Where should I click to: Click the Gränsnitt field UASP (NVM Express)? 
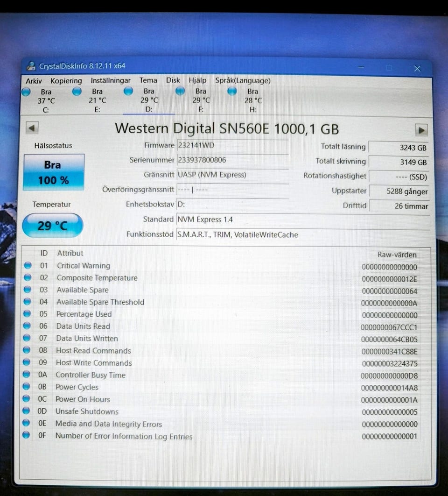(232, 175)
